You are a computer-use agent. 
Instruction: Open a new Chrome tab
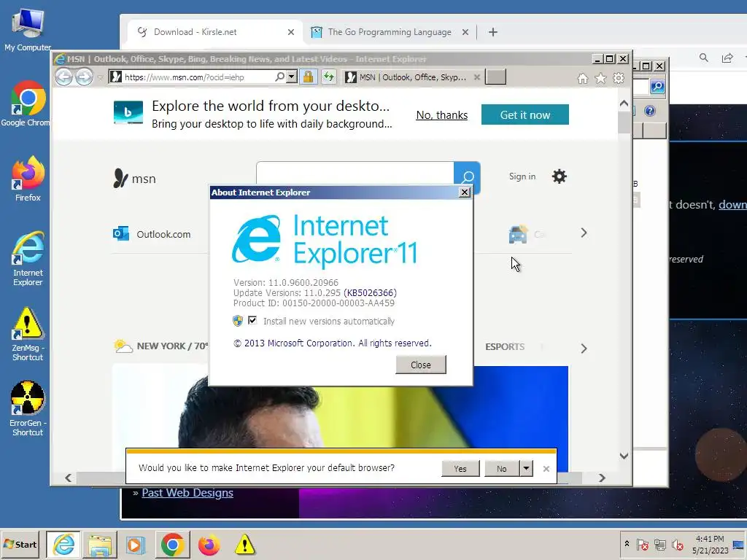click(x=493, y=32)
